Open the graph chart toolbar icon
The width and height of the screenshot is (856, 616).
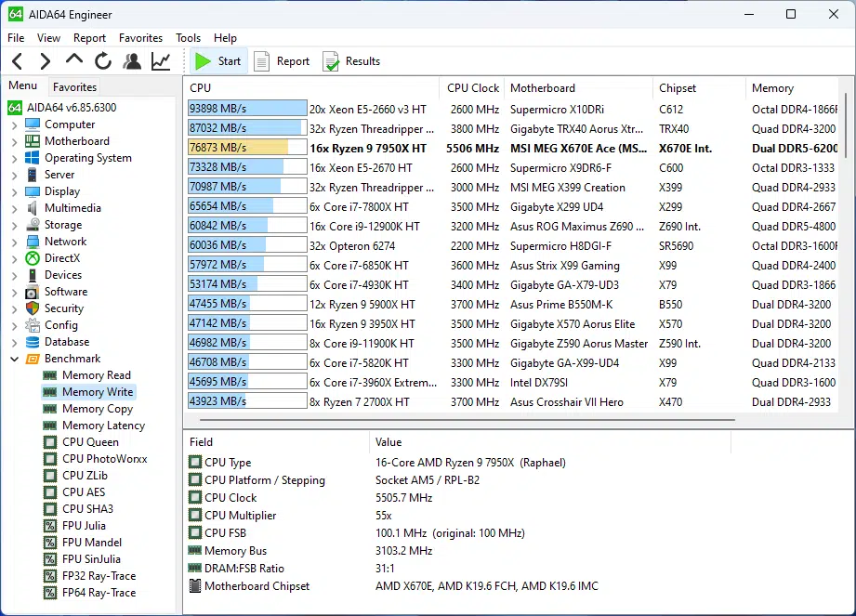point(161,61)
